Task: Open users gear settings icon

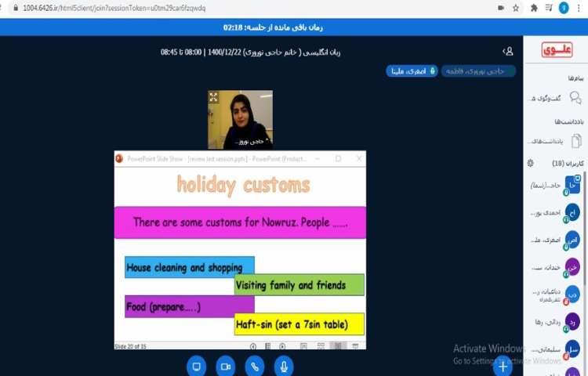Action: (x=531, y=163)
